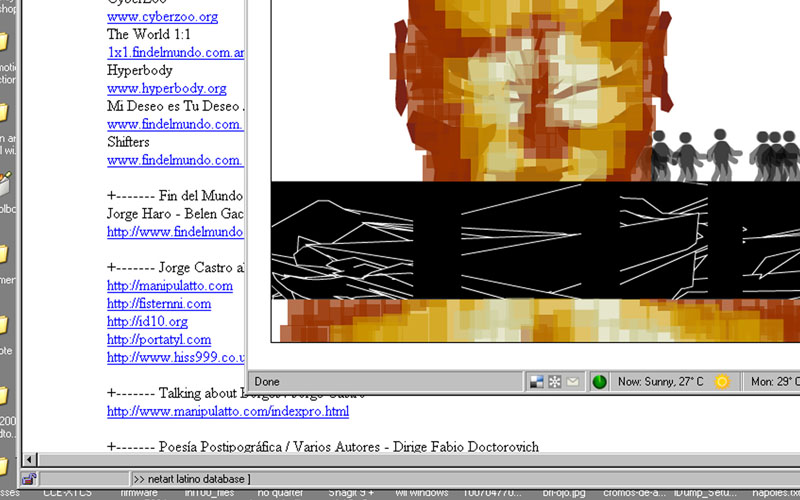Click the 1x1.findelmundo.com.ar link
The height and width of the screenshot is (500, 800).
175,53
